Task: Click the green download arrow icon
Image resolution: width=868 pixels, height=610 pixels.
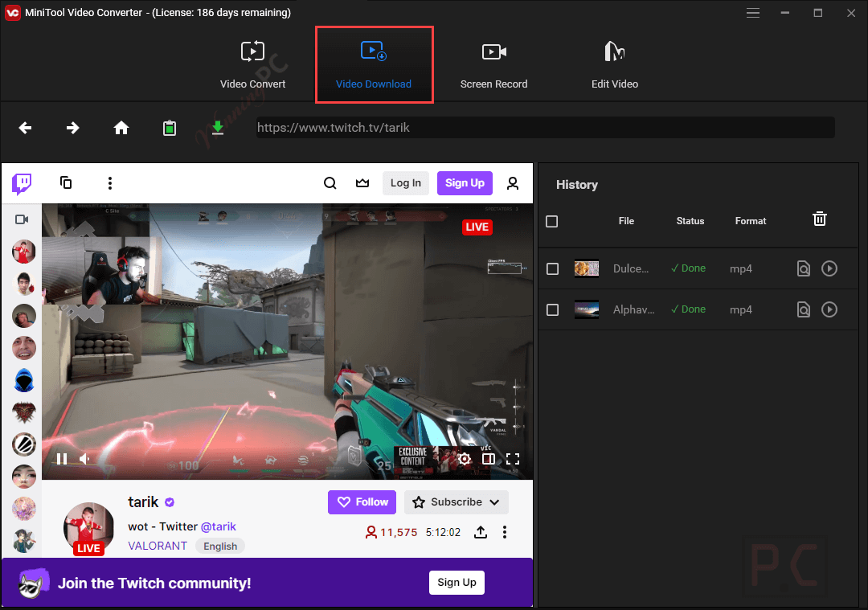Action: click(217, 128)
